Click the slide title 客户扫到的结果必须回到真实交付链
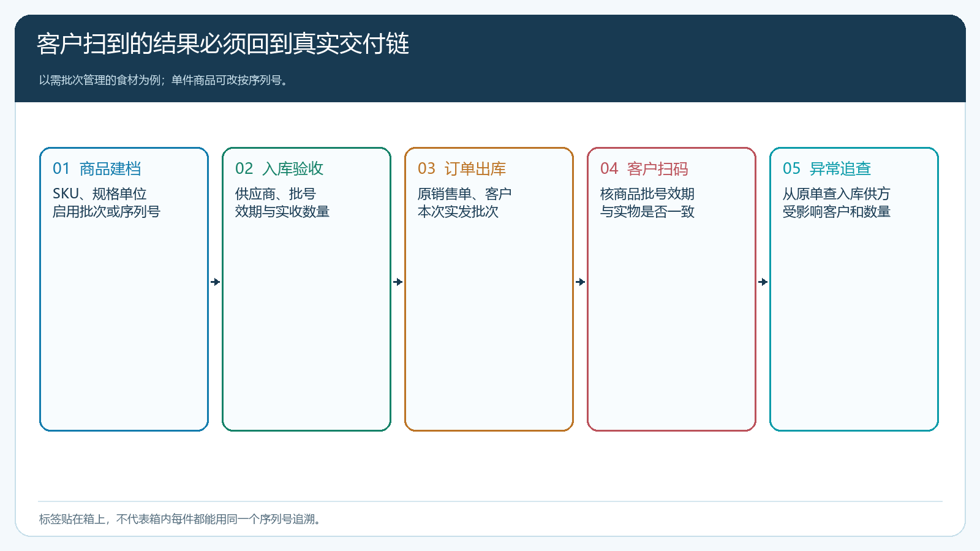 [222, 43]
